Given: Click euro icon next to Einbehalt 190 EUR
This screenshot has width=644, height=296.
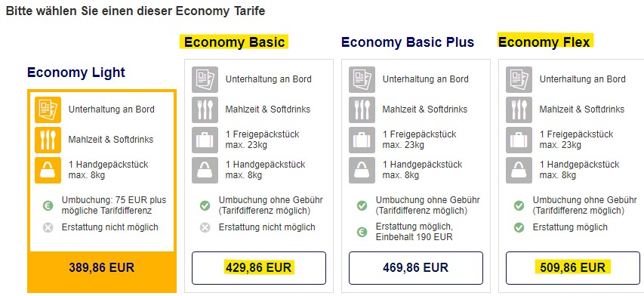Looking at the screenshot, I should 362,232.
